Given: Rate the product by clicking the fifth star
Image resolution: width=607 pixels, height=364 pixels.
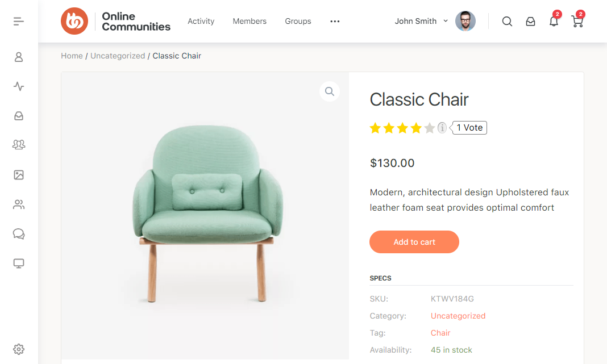Looking at the screenshot, I should [x=429, y=128].
